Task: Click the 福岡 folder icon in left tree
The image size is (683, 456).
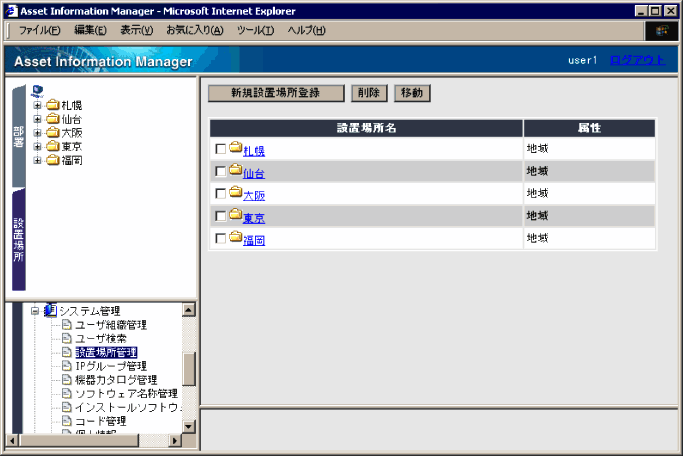Action: pos(53,160)
